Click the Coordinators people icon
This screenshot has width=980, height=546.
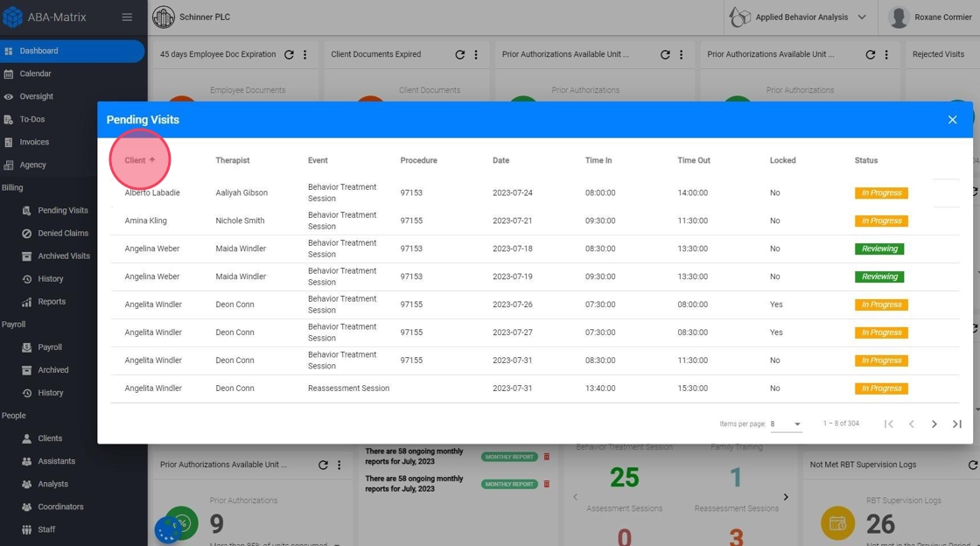pyautogui.click(x=26, y=507)
